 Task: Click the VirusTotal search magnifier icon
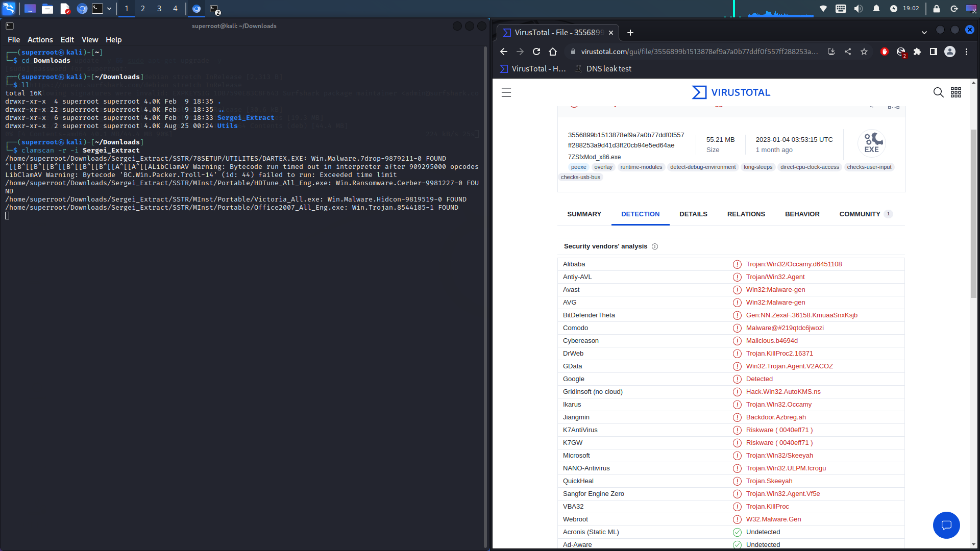[938, 92]
